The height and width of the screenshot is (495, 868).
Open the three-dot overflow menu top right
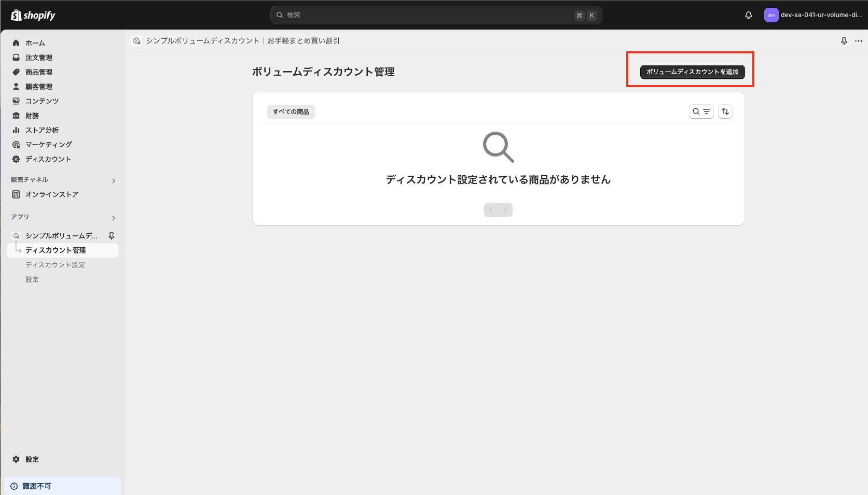(858, 40)
